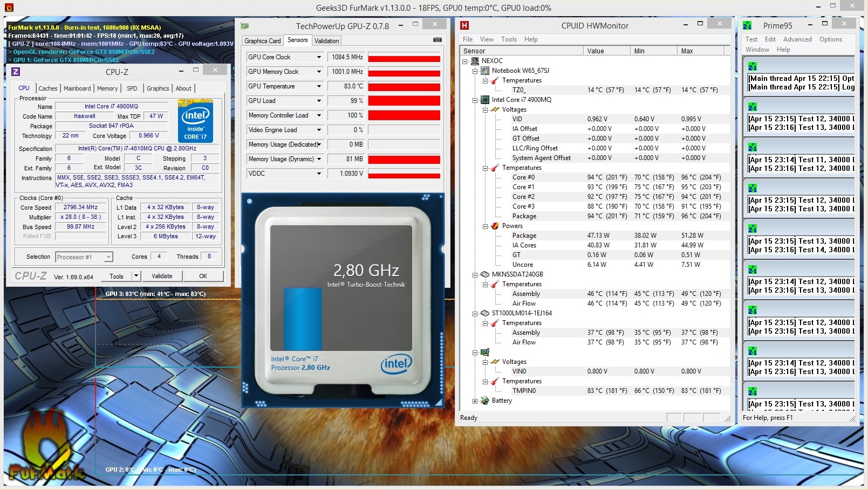Open the Tools menu in HWMonitor

click(509, 39)
